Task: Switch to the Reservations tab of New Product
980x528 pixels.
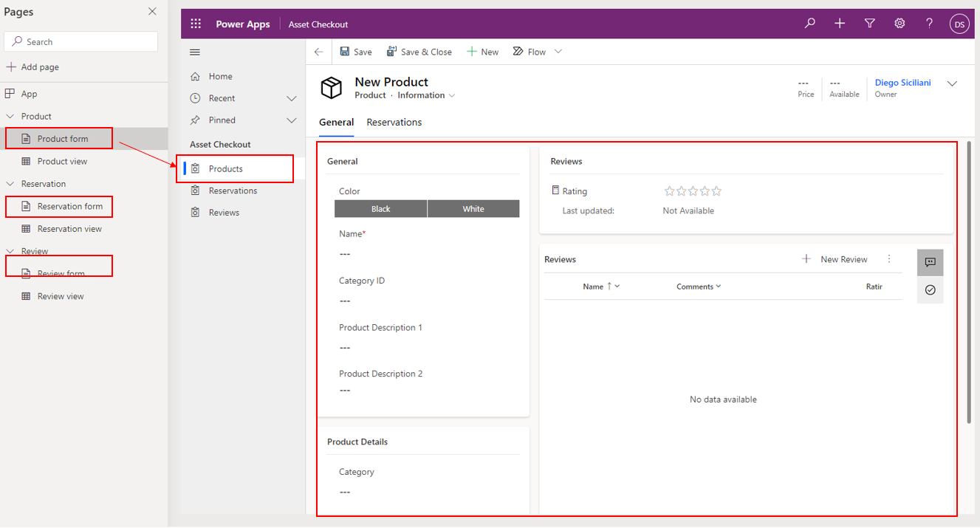Action: [394, 122]
